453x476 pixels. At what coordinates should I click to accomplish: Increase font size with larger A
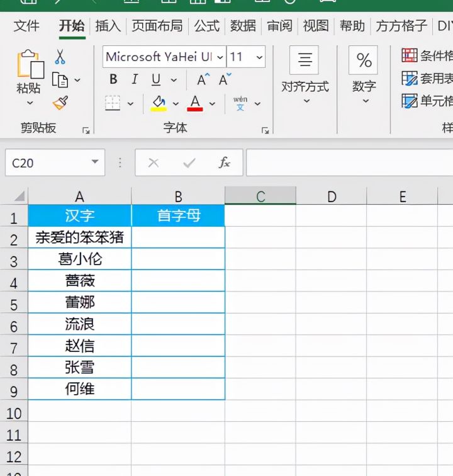203,79
